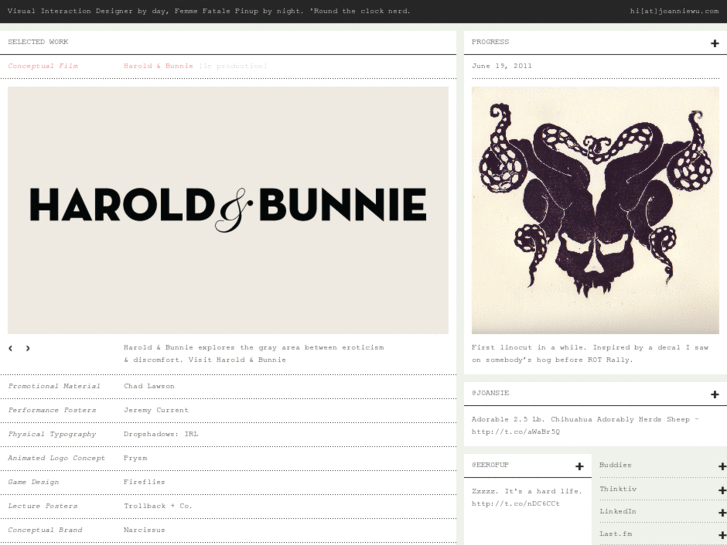
Task: Select the Dropshadows: IRL project
Action: click(160, 434)
